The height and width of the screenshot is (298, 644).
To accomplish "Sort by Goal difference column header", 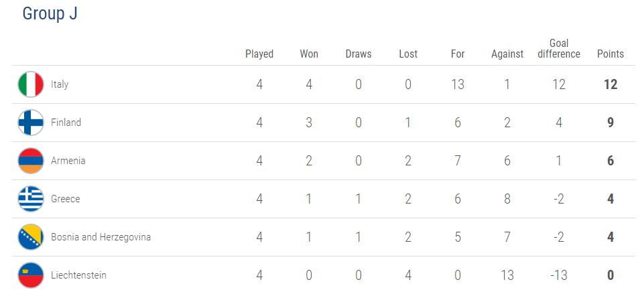I will [x=559, y=49].
